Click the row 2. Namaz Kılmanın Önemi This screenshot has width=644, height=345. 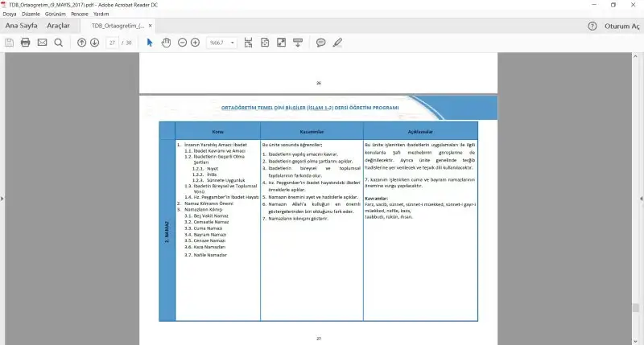click(x=205, y=203)
